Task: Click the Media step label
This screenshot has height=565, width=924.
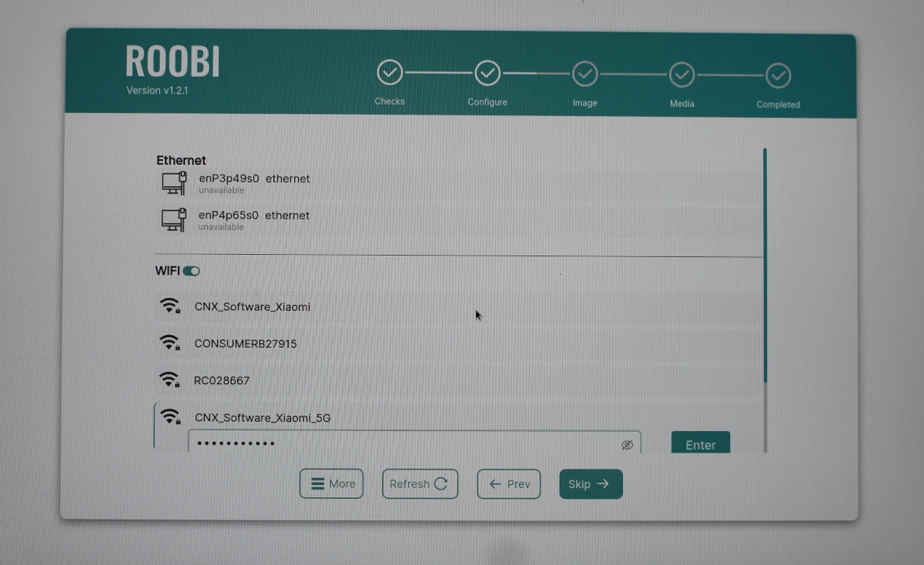Action: point(681,104)
